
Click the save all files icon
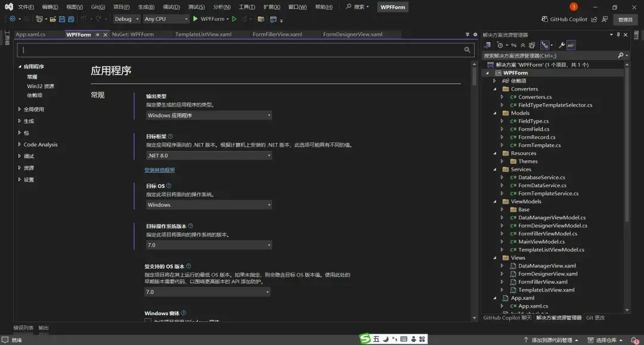tap(71, 19)
